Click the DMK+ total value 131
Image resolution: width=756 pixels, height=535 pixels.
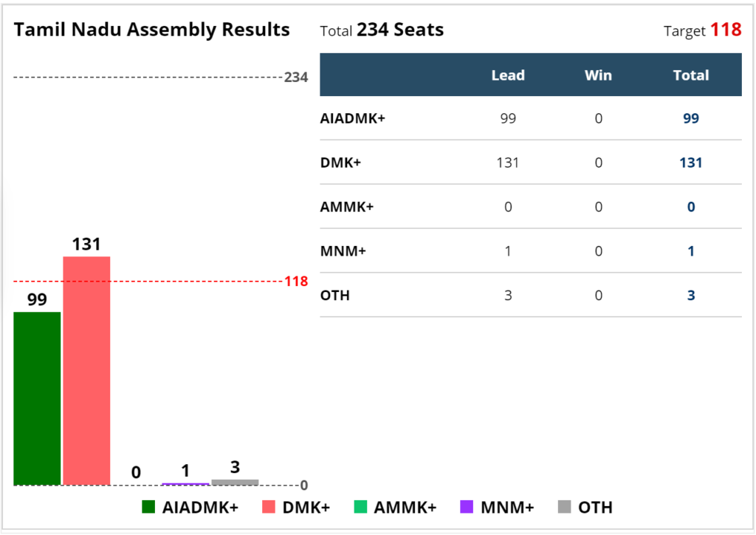(691, 163)
